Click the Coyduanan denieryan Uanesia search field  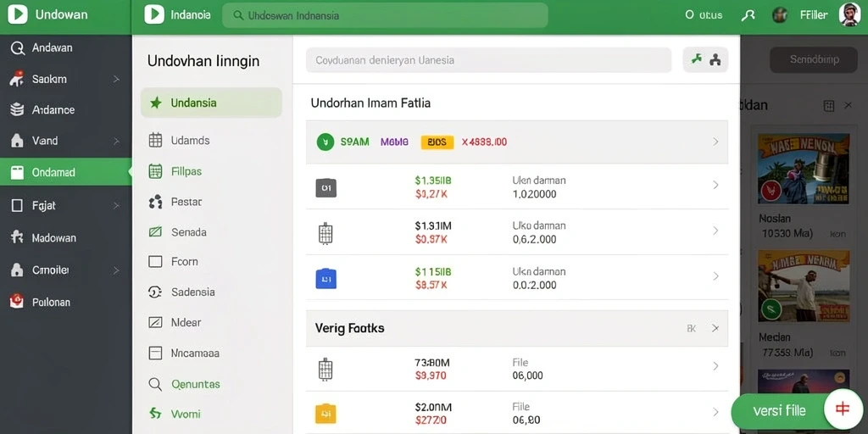click(488, 60)
